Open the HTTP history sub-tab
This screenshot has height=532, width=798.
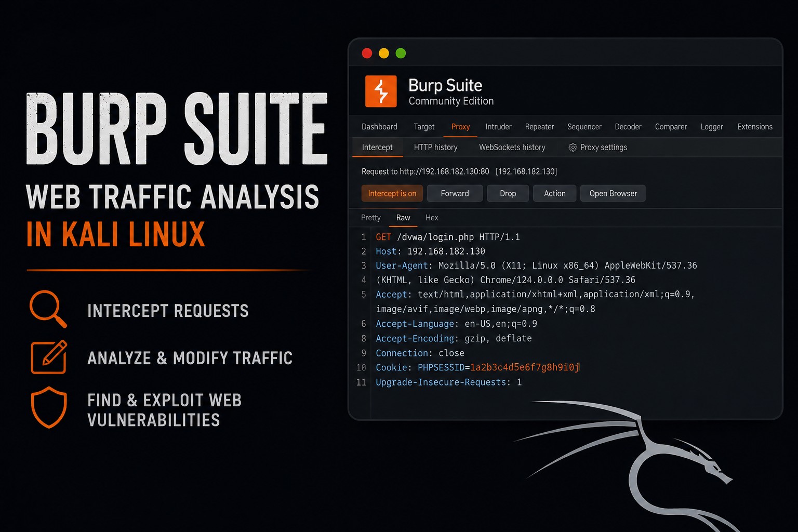tap(436, 148)
